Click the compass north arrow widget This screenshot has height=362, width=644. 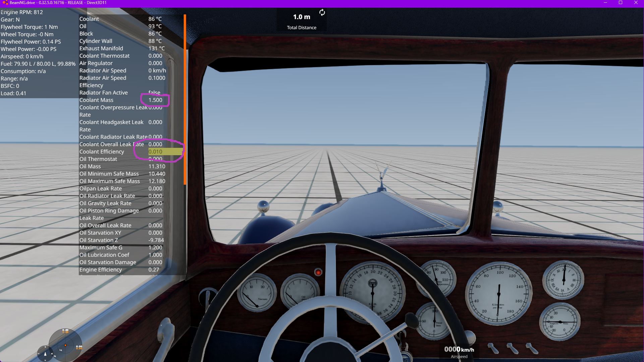(x=45, y=354)
